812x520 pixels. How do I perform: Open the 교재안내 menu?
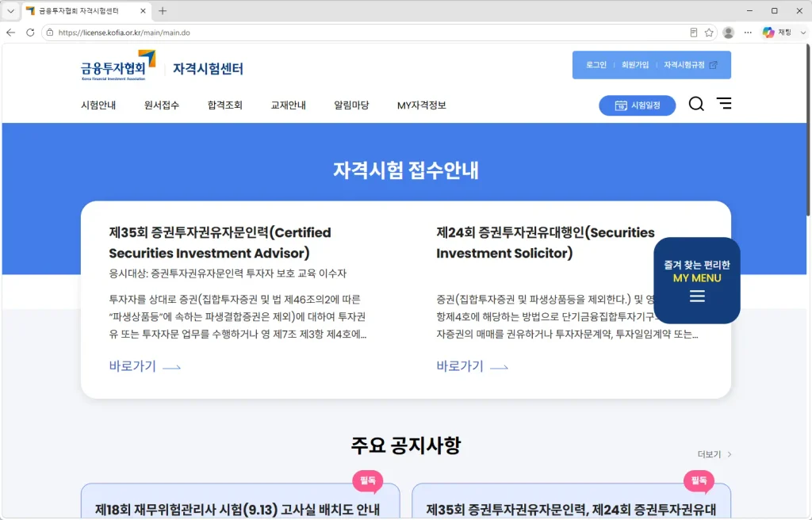(x=288, y=105)
